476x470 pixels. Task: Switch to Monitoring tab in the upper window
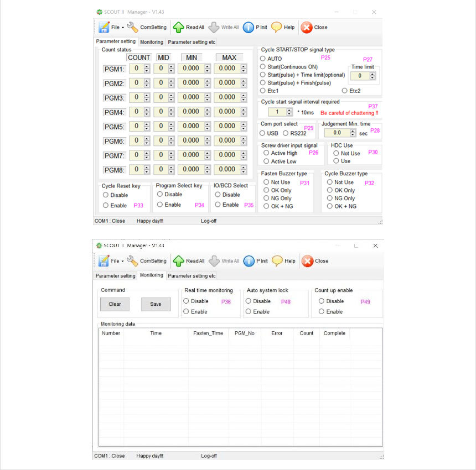(x=151, y=42)
